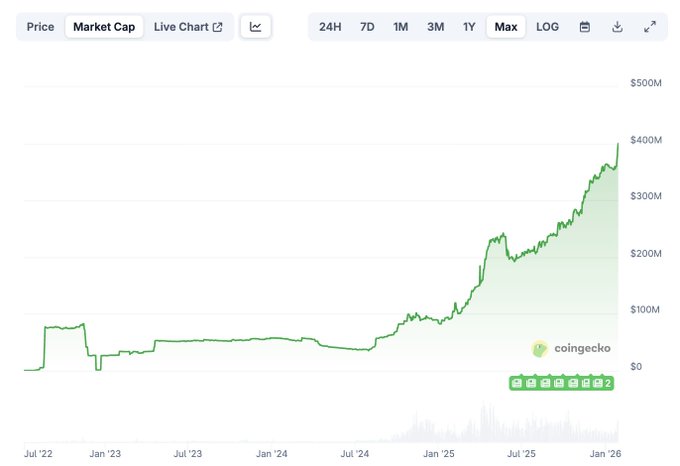The width and height of the screenshot is (680, 466).
Task: Expand chart to fullscreen
Action: (650, 26)
